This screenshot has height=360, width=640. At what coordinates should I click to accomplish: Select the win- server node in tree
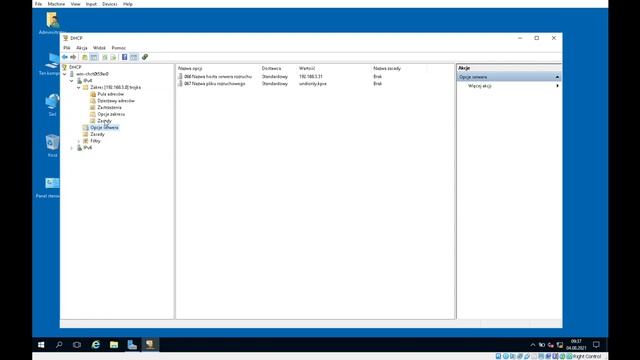[92, 74]
